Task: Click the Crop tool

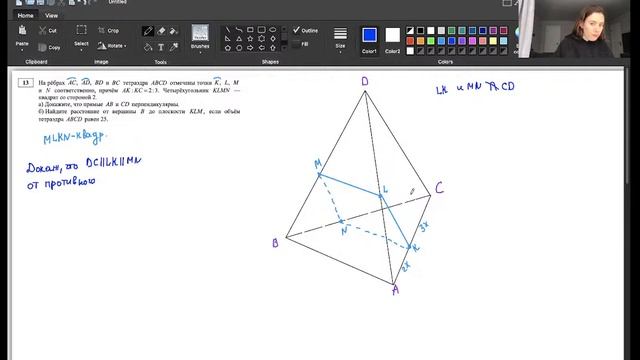Action: tap(109, 31)
